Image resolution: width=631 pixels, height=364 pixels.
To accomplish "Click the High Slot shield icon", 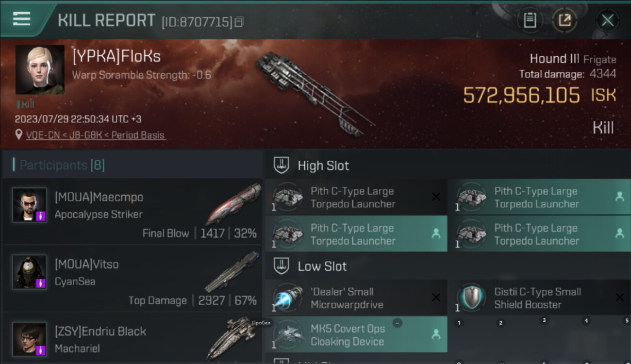I will (x=282, y=165).
